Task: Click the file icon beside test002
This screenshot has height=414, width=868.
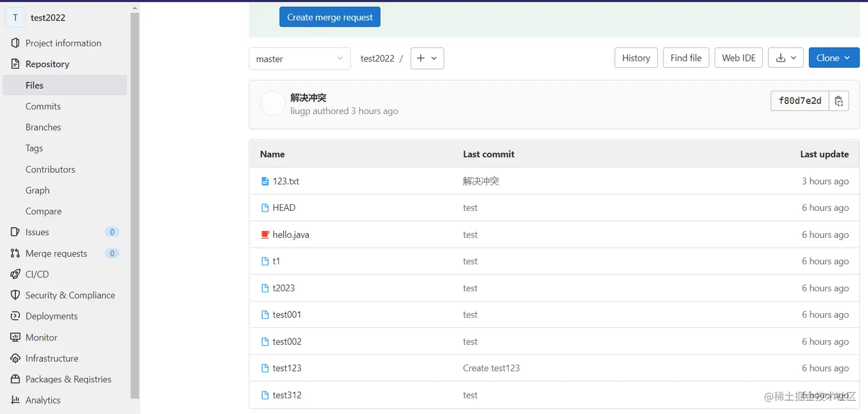Action: [x=265, y=341]
